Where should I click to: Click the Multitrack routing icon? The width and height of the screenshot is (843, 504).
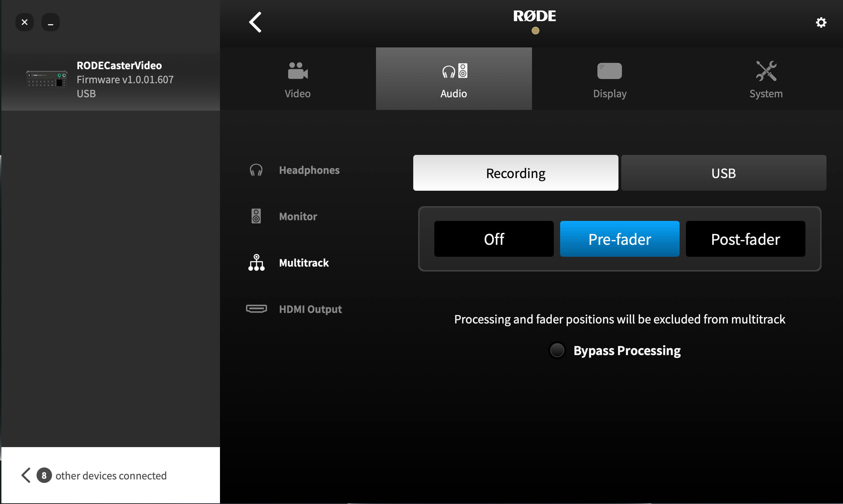click(257, 262)
